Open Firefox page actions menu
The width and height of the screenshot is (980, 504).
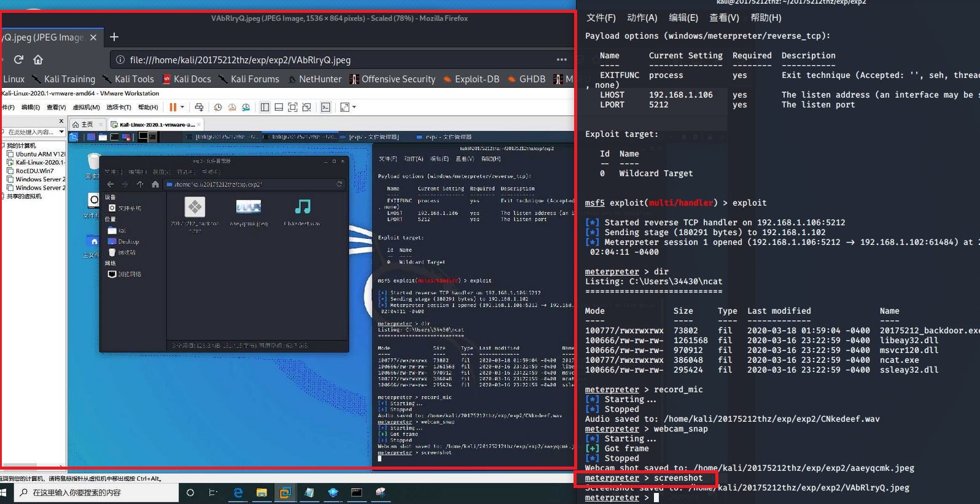point(561,60)
